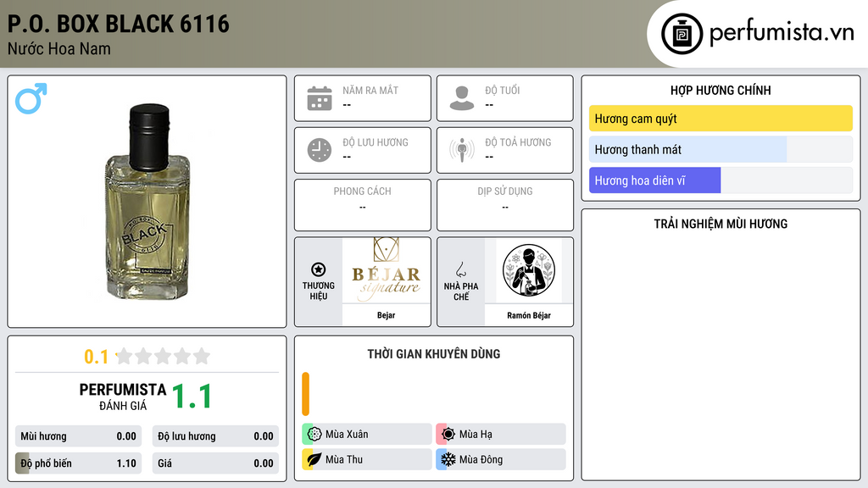Viewport: 868px width, 488px height.
Task: Select the Mùa Đông season chip
Action: coord(501,459)
